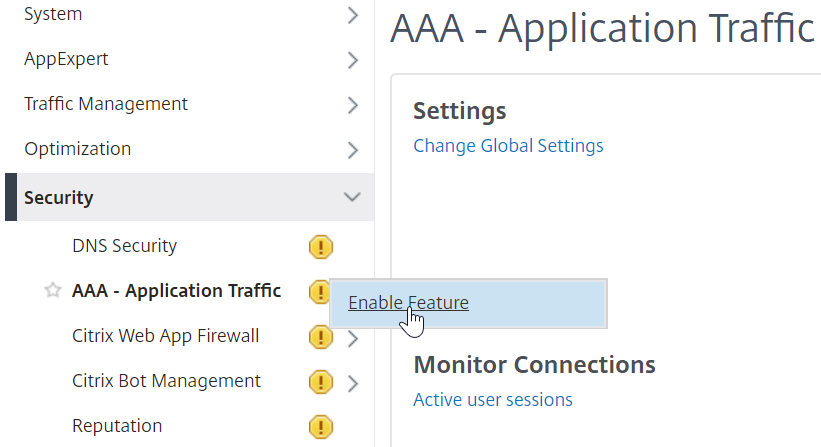
Task: Favorite AAA - Application Traffic with star icon
Action: pyautogui.click(x=53, y=290)
